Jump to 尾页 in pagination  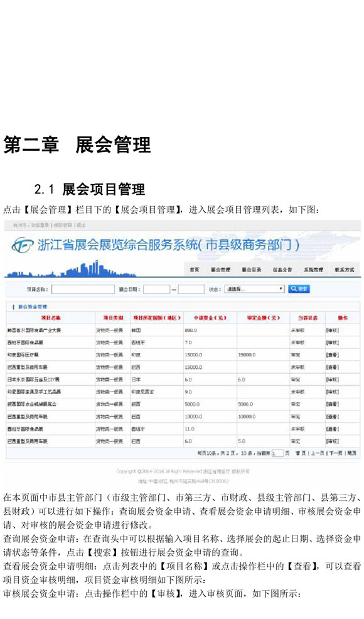[x=352, y=453]
